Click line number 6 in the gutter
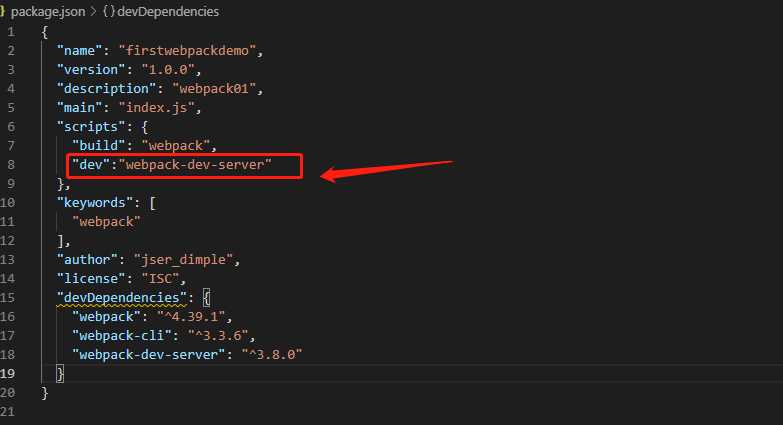 point(11,126)
